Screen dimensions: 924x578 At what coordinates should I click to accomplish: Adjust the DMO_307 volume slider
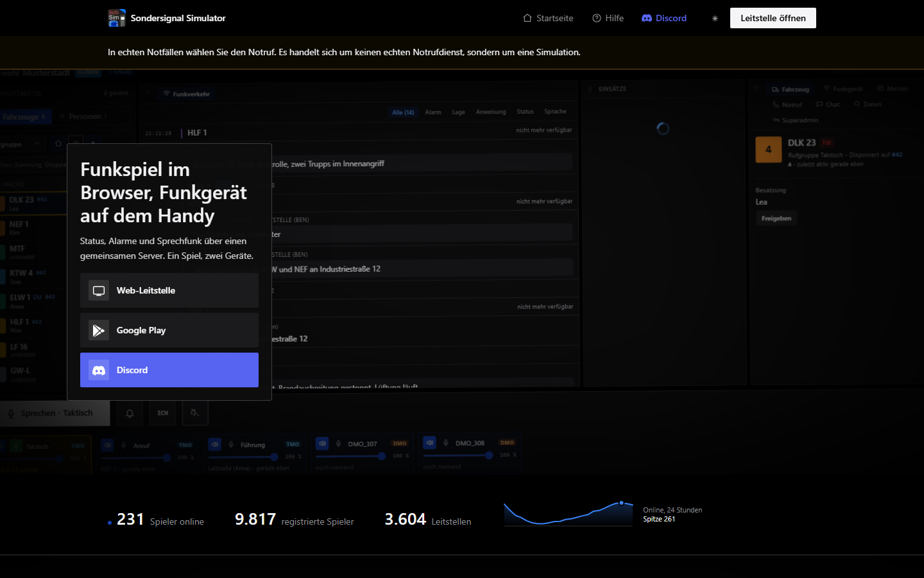pyautogui.click(x=350, y=456)
